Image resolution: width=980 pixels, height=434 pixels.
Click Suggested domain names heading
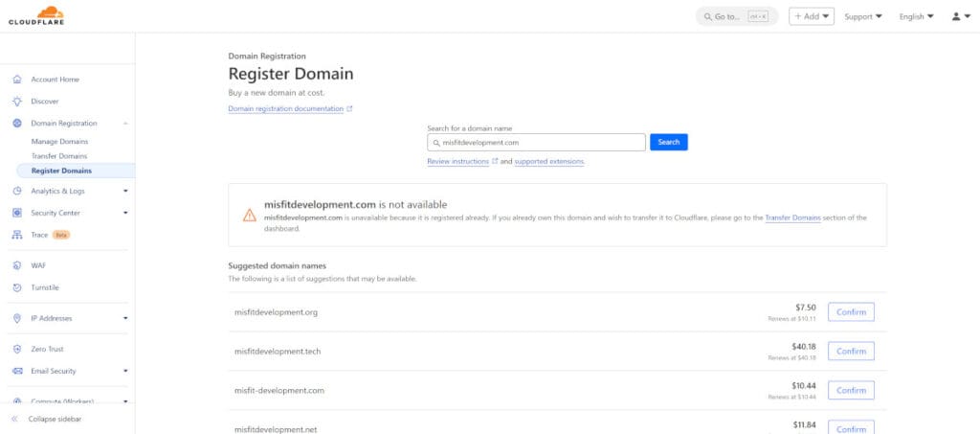point(277,265)
